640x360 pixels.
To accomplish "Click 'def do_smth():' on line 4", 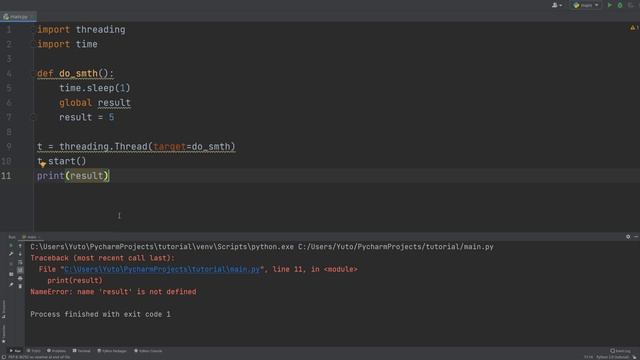I will (75, 73).
